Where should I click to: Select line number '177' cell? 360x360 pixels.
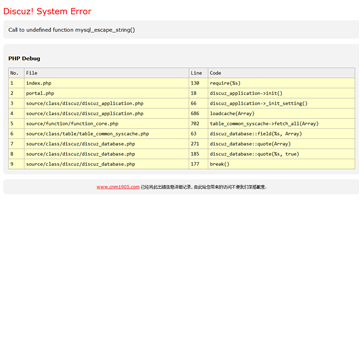pos(199,164)
